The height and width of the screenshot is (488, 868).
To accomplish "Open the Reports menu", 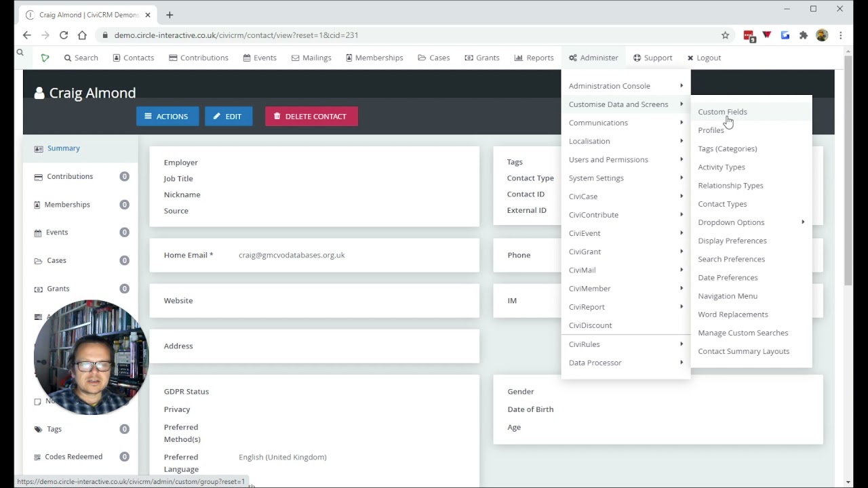I will point(534,58).
